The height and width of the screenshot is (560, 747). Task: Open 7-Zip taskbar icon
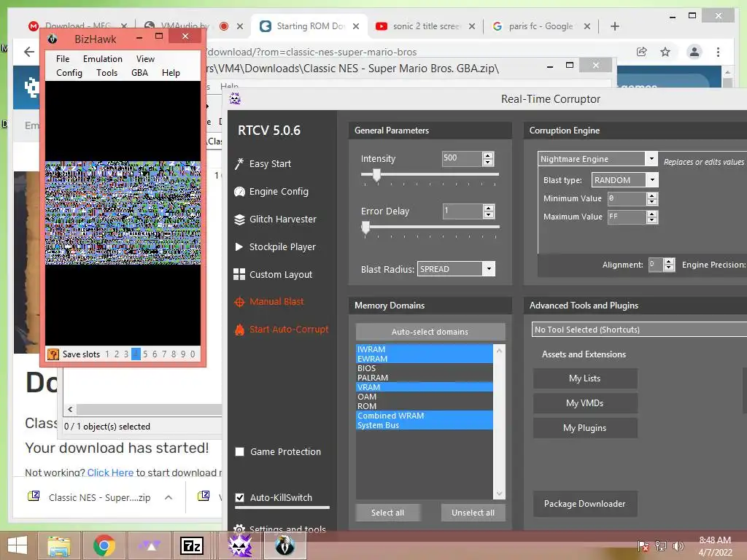pyautogui.click(x=192, y=545)
